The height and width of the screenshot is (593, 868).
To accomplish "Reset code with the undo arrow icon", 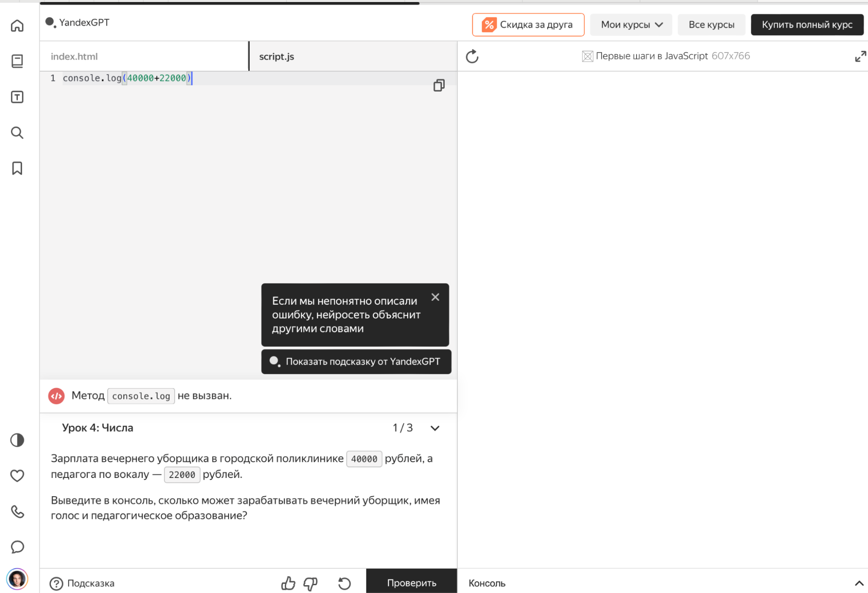I will tap(344, 583).
